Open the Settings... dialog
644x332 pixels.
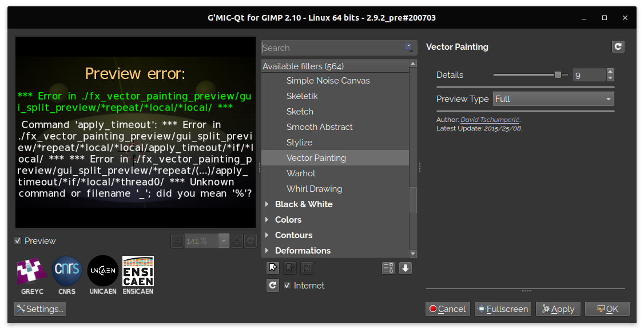pos(40,309)
